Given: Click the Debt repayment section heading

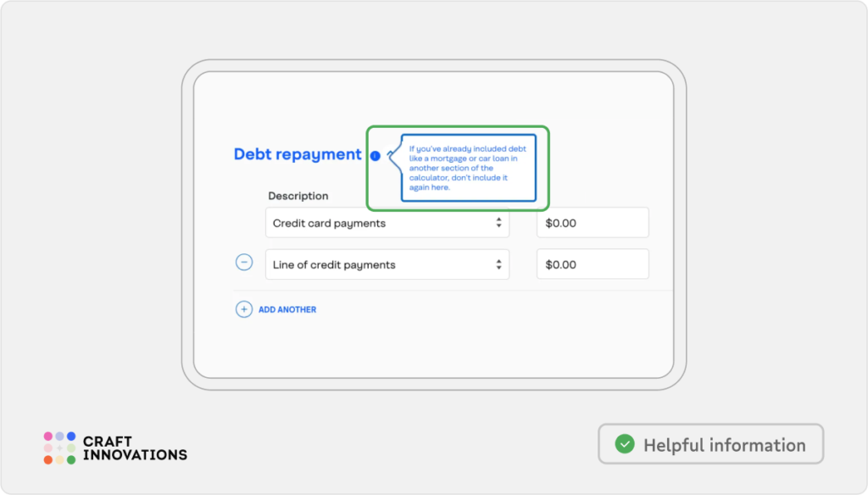Looking at the screenshot, I should pyautogui.click(x=298, y=154).
